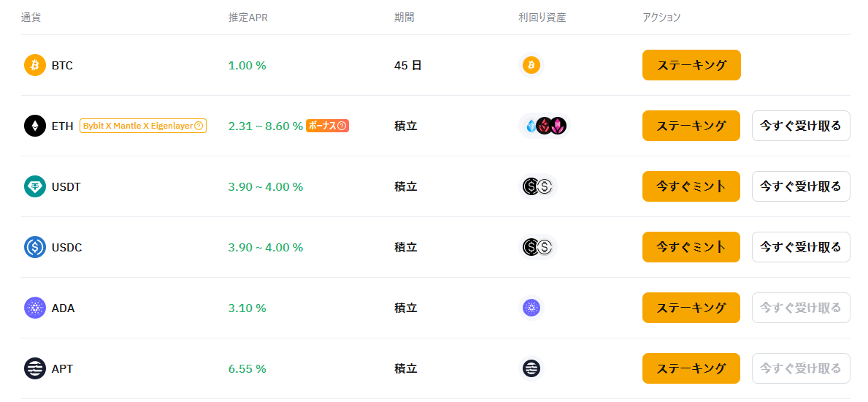Click the ADA Cardano currency icon
This screenshot has width=868, height=402.
35,308
